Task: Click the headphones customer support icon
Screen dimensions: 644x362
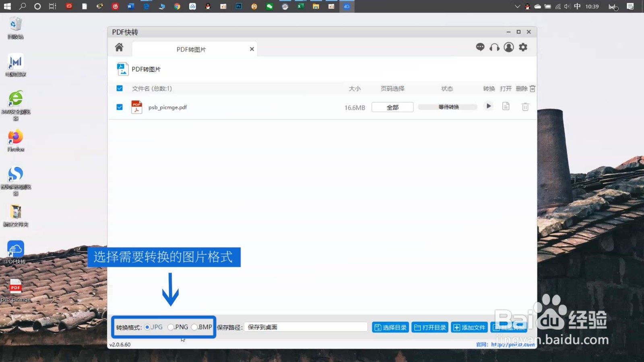Action: coord(494,47)
